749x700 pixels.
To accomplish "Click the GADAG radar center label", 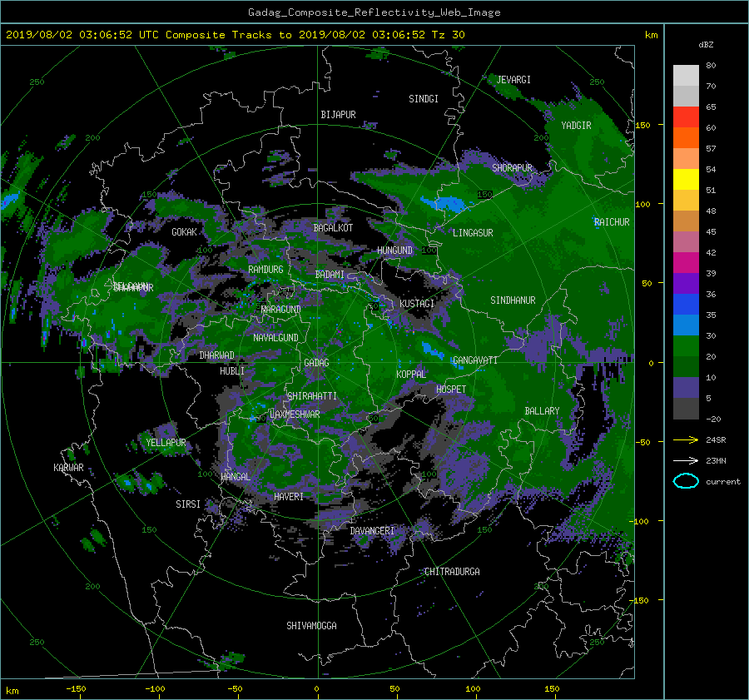I will click(x=316, y=363).
